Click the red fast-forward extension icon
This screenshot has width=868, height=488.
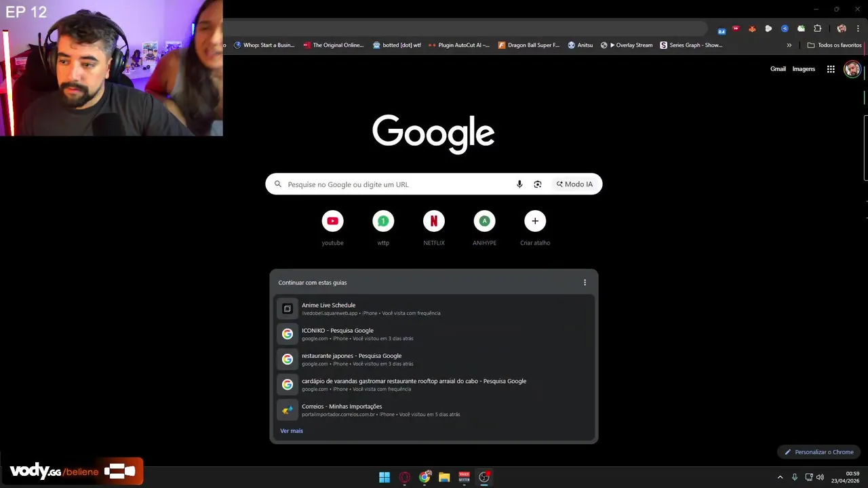pyautogui.click(x=736, y=29)
